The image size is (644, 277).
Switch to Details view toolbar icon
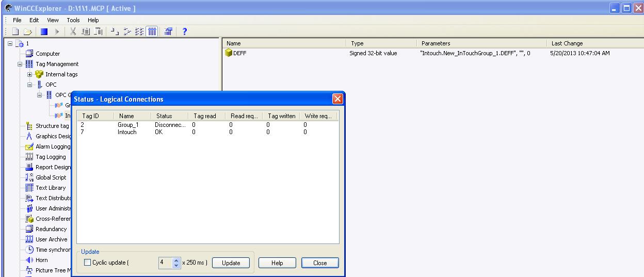pyautogui.click(x=152, y=32)
